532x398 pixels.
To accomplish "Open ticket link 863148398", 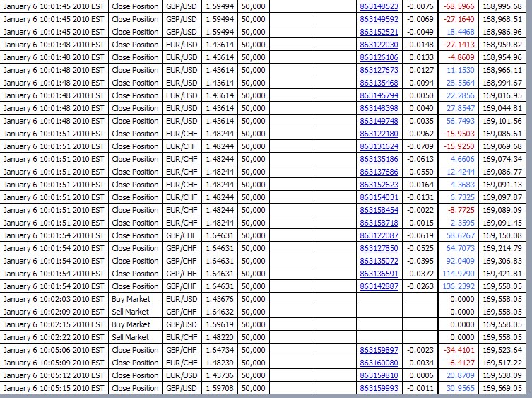I will 379,108.
